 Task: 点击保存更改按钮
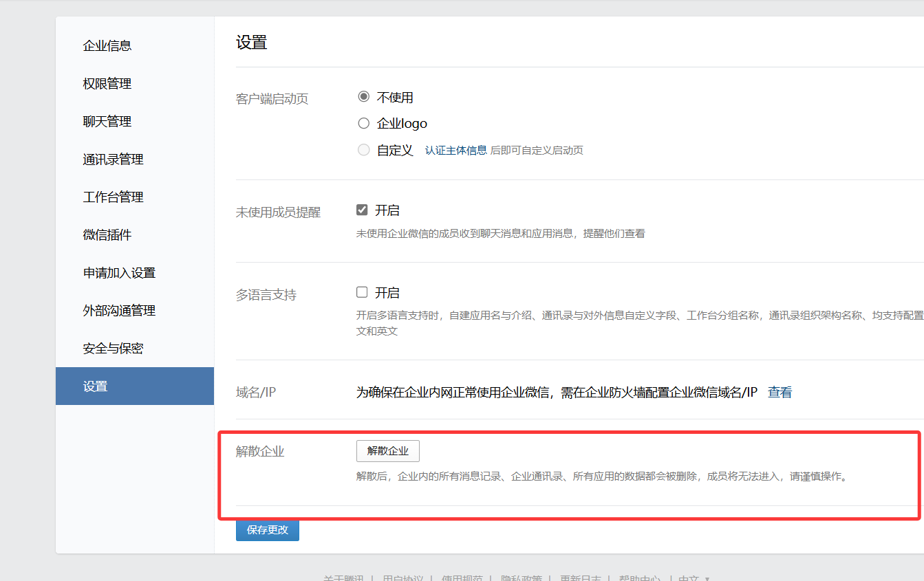pos(267,530)
